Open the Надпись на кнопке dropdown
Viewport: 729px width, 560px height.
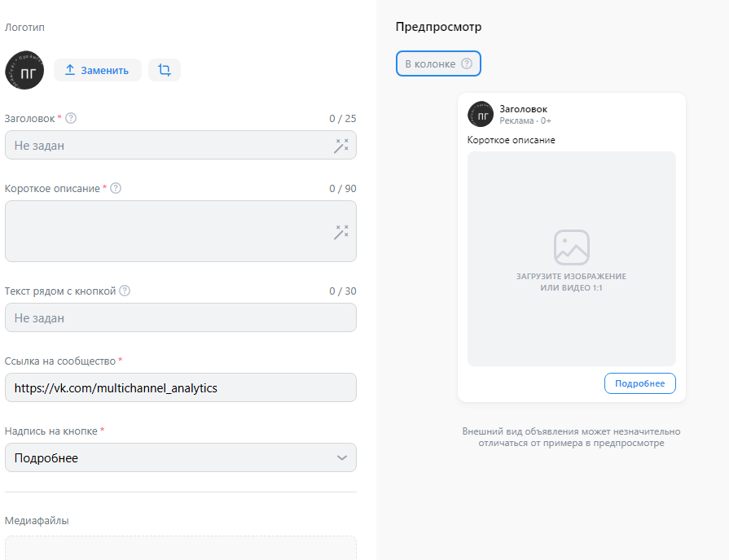point(180,457)
